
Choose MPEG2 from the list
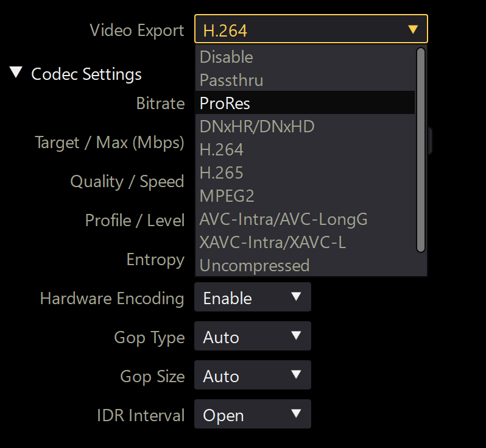305,196
